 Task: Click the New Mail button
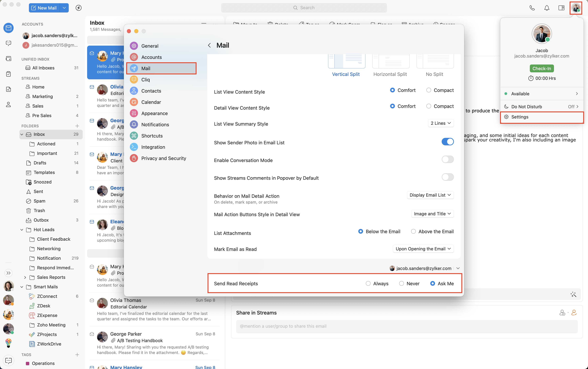[x=44, y=8]
